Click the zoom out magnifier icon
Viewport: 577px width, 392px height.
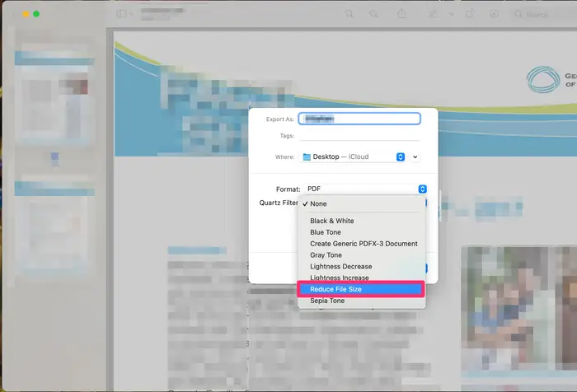(x=349, y=14)
